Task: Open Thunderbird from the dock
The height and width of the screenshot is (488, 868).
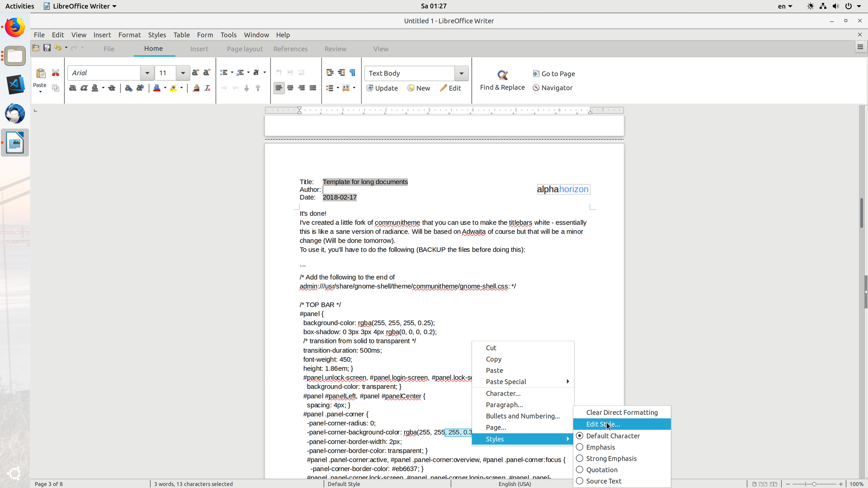Action: tap(15, 113)
